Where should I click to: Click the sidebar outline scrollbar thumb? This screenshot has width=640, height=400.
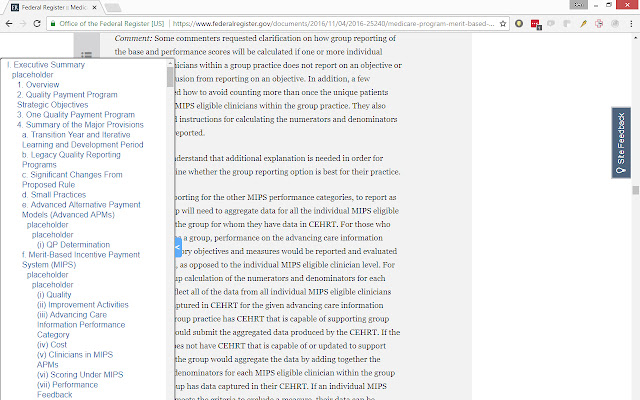pos(170,77)
